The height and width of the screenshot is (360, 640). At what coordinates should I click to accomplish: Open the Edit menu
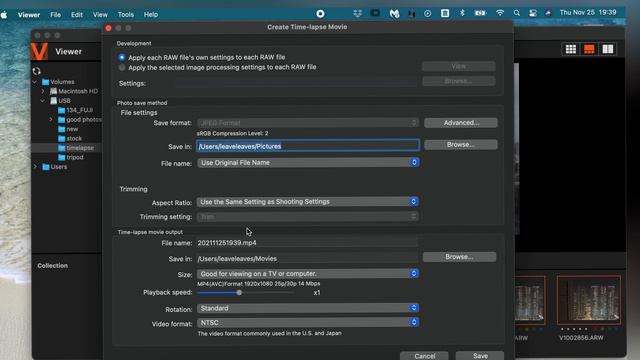pos(77,14)
